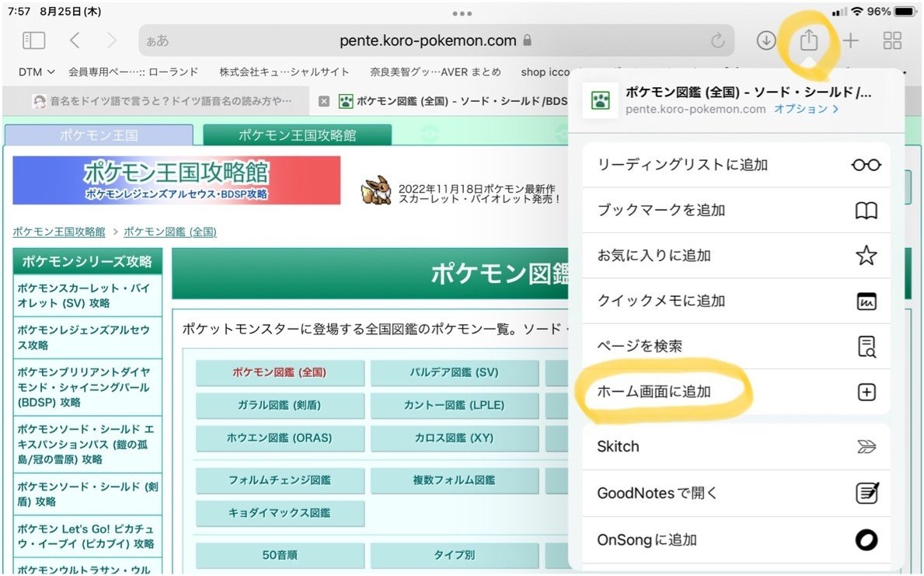
Task: Open ポケモンソード・シールド (剣盾) 攻略 link
Action: coord(87,494)
